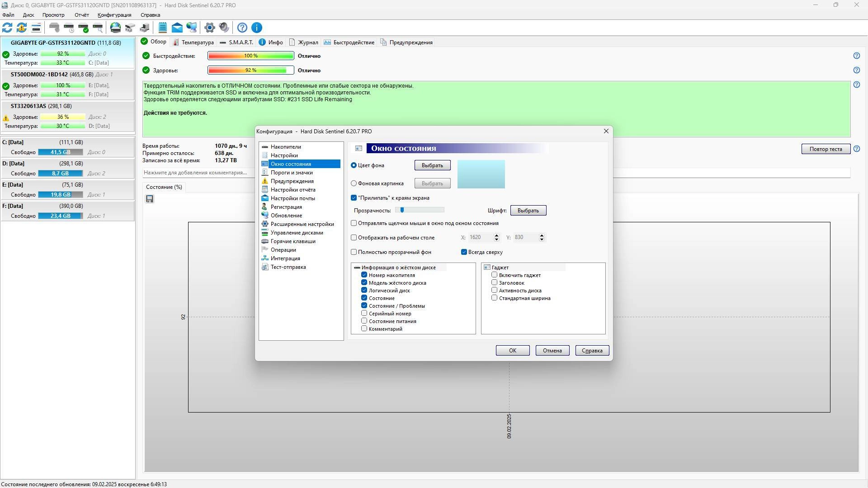Click the refresh disks toolbar icon
Viewport: 868px width, 488px height.
tap(7, 28)
